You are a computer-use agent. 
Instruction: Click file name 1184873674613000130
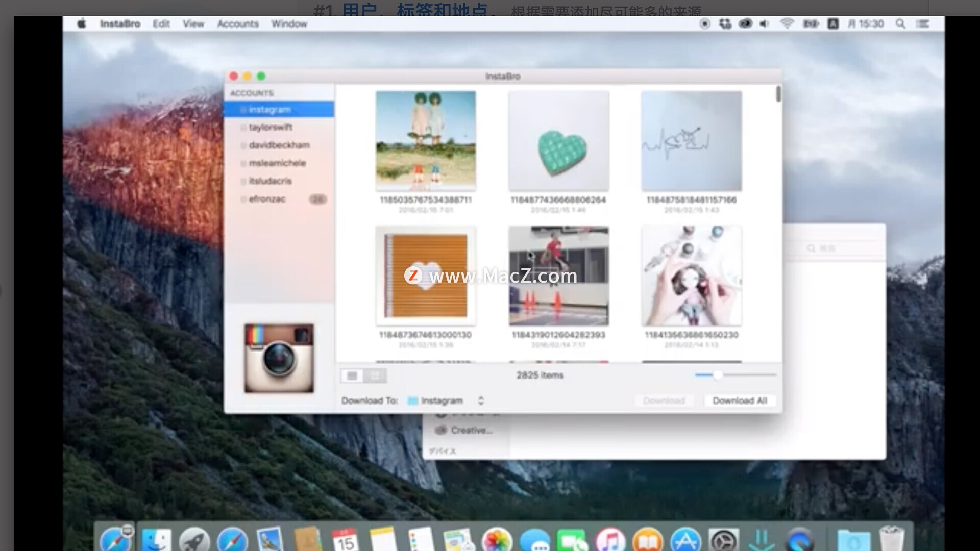click(x=426, y=335)
